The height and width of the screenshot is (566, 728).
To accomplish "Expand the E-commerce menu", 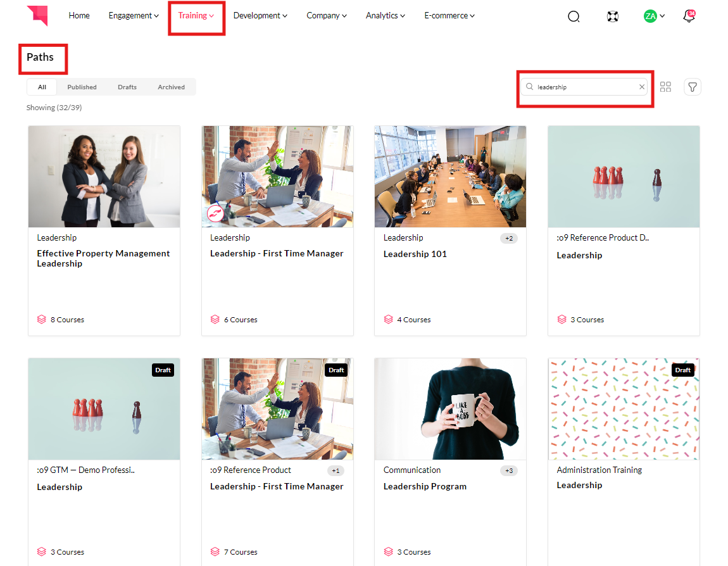I will click(x=449, y=15).
